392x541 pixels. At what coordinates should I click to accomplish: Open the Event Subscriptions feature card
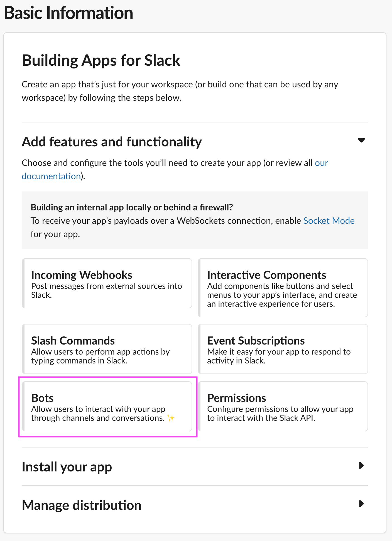[x=283, y=349]
